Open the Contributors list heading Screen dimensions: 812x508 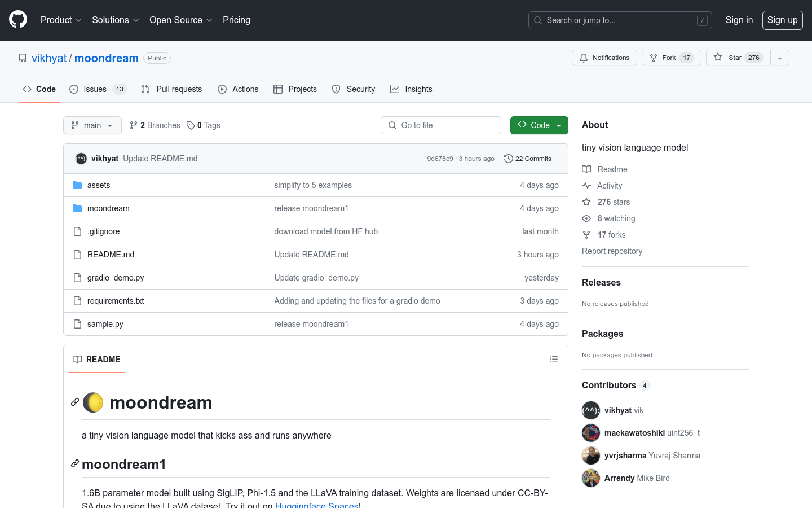[616, 385]
